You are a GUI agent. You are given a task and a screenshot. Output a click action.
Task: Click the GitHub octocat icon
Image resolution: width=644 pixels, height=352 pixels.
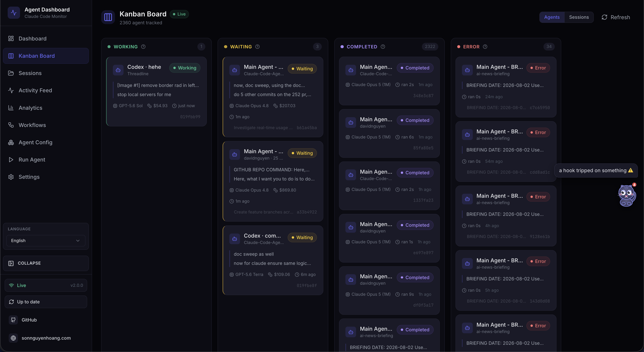[x=13, y=320]
